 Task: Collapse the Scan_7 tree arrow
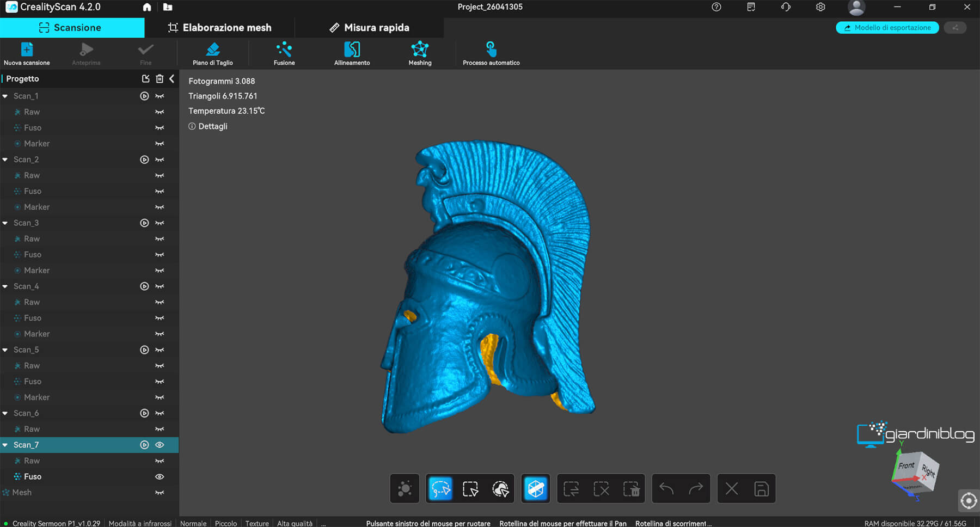click(x=5, y=445)
